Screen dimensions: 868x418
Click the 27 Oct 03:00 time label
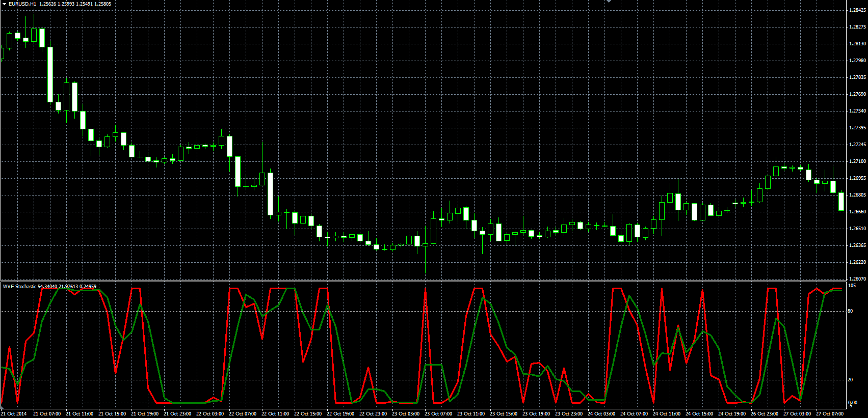[797, 414]
